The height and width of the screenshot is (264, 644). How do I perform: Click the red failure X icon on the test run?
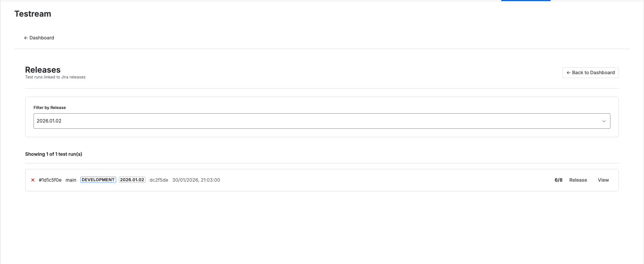coord(33,180)
